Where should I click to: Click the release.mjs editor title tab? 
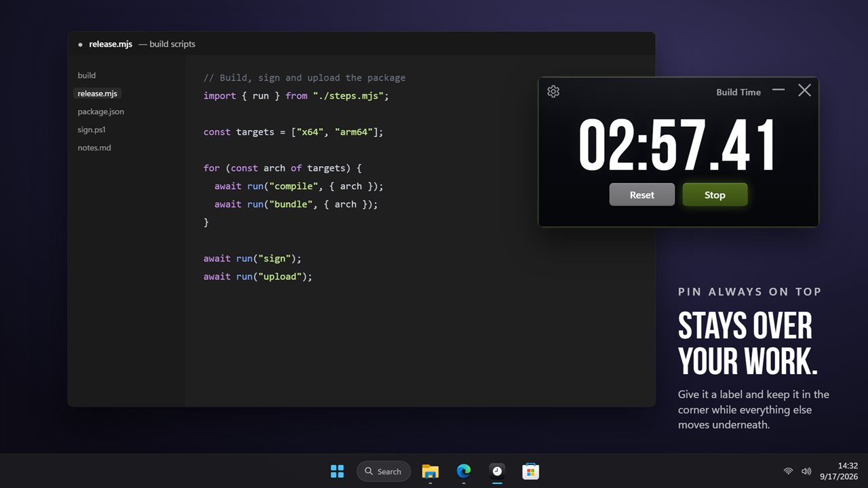[x=111, y=44]
